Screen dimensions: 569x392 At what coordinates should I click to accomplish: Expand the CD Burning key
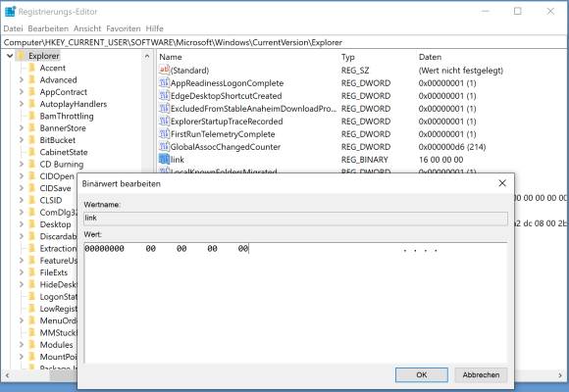[x=21, y=164]
